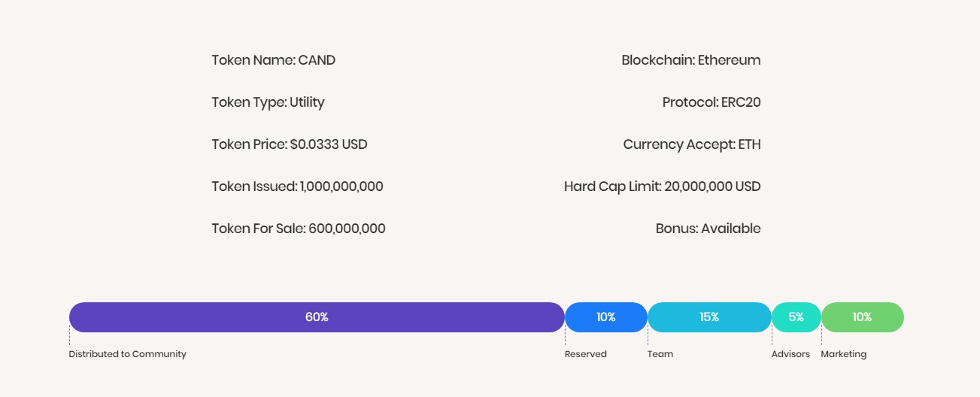This screenshot has width=980, height=397.
Task: Click the purple 60% distribution bar segment
Action: 317,317
